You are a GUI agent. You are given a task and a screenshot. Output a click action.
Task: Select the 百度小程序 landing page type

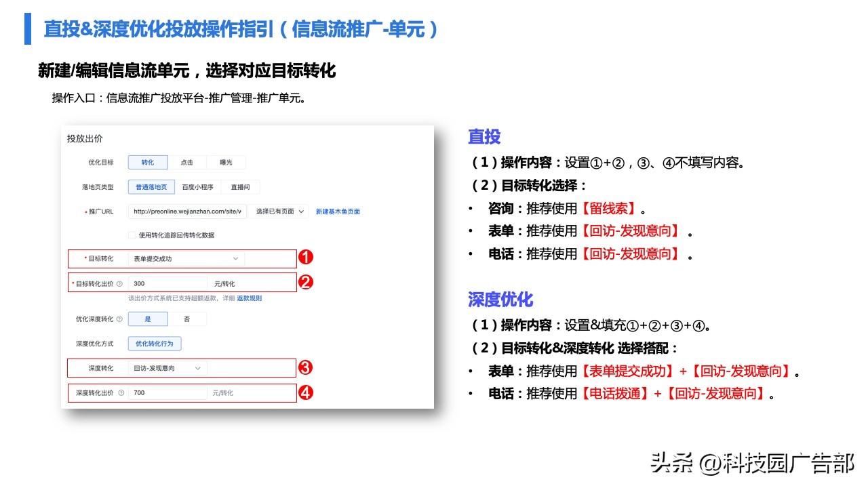point(197,186)
